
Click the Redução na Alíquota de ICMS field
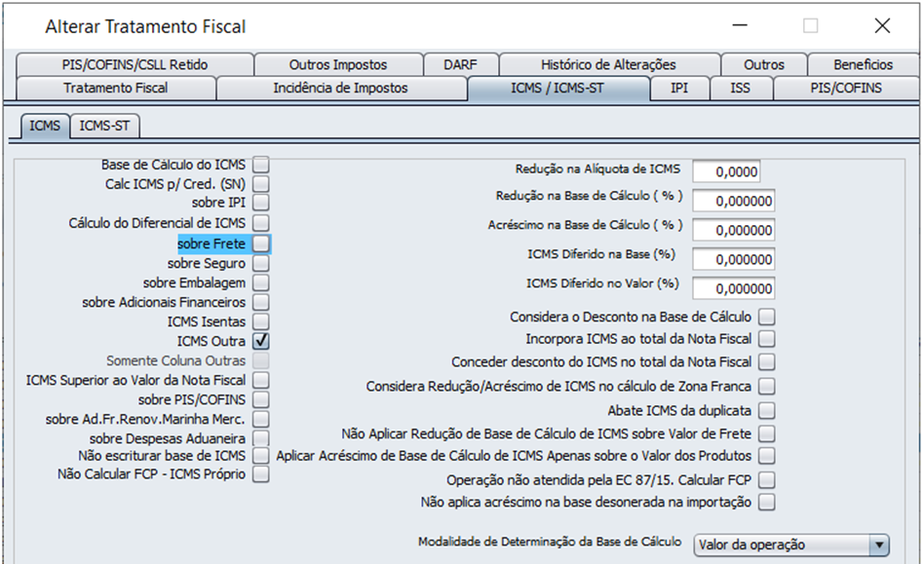coord(726,171)
